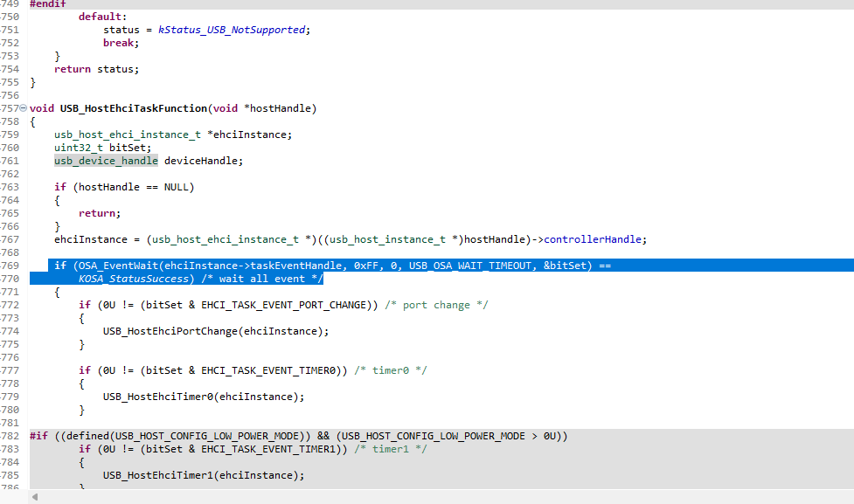Select the kStatus_USB_NotSupported identifier

pos(230,29)
